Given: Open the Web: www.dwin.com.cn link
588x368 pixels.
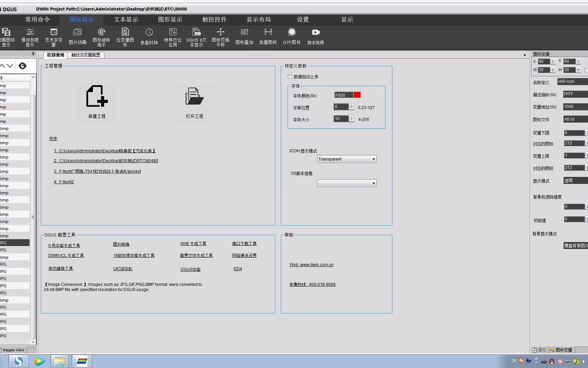Looking at the screenshot, I should pos(311,265).
